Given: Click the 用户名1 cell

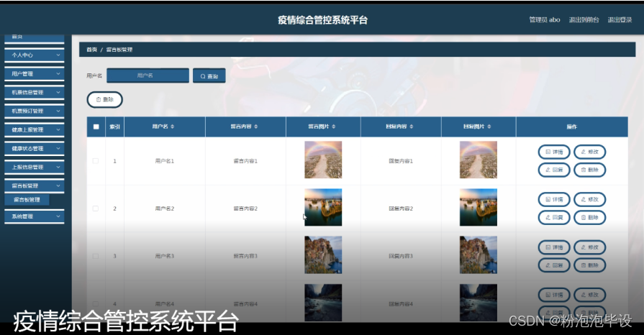Looking at the screenshot, I should coord(165,161).
